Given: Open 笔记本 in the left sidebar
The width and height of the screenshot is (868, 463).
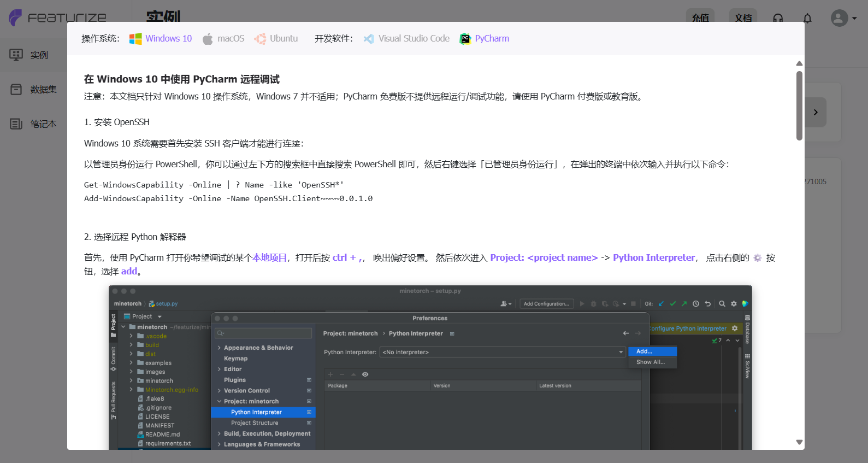Looking at the screenshot, I should 33,124.
